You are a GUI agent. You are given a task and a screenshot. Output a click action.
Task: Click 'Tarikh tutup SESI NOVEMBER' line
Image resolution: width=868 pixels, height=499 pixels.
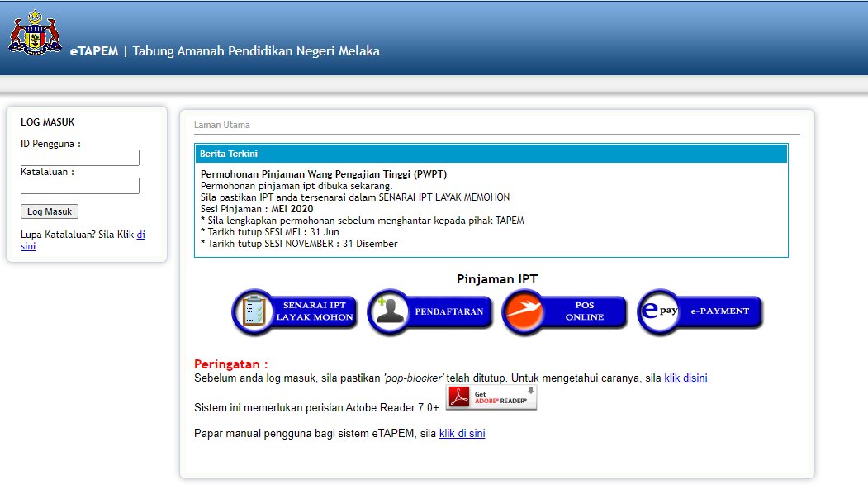[x=299, y=244]
